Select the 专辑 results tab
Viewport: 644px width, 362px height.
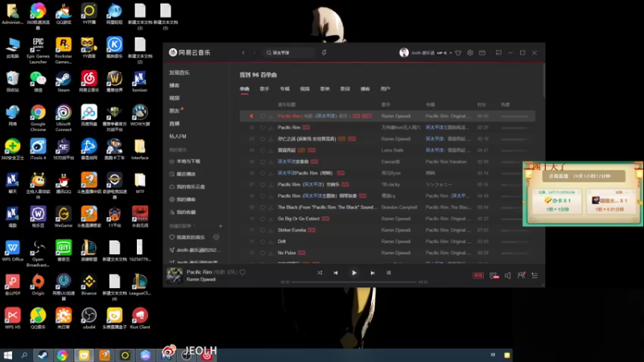(x=285, y=89)
